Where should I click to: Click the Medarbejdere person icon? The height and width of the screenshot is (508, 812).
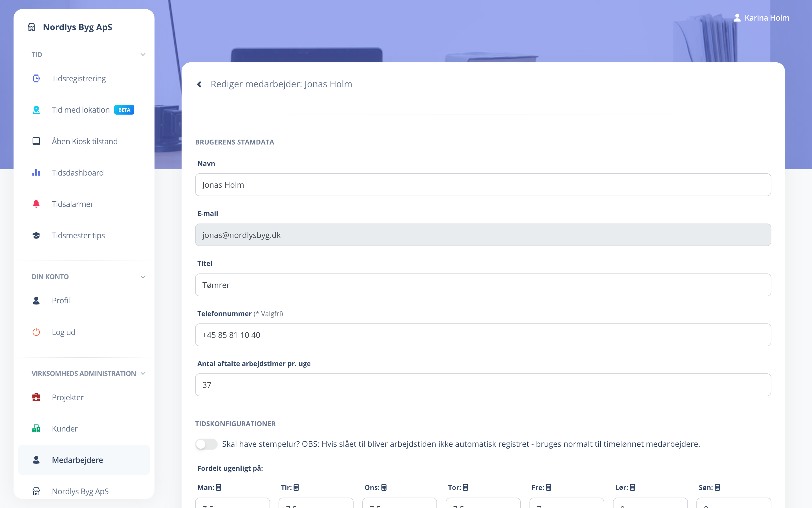click(36, 460)
